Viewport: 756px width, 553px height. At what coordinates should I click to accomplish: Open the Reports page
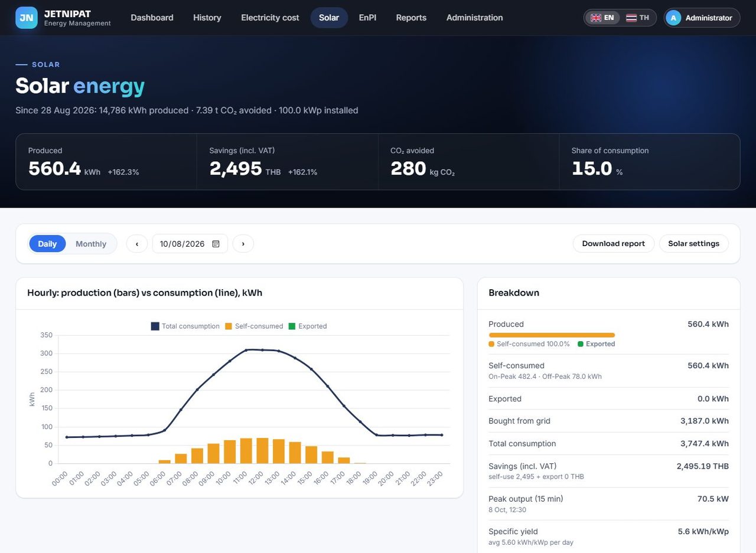(411, 18)
